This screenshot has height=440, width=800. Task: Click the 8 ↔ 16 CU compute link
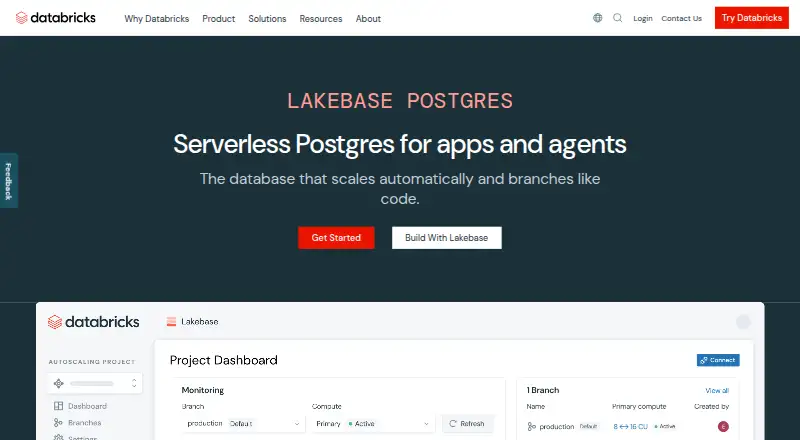[631, 426]
